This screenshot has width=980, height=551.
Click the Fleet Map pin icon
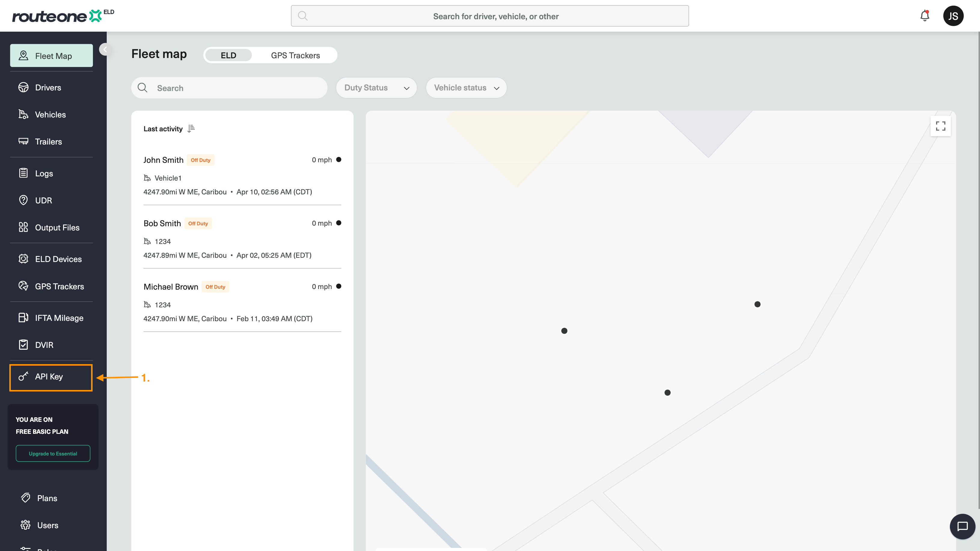pos(23,56)
